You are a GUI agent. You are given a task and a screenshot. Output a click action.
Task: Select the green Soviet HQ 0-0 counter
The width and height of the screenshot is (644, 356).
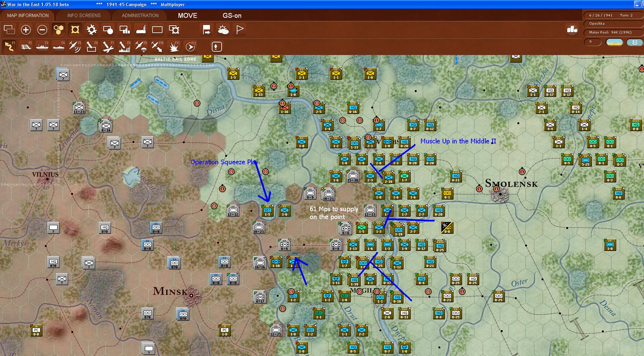coord(635,125)
